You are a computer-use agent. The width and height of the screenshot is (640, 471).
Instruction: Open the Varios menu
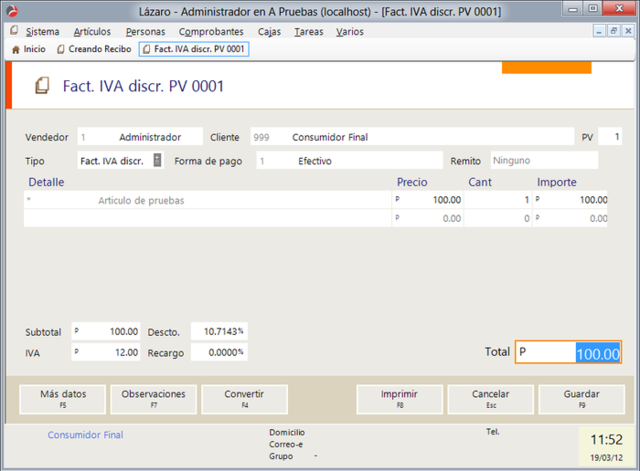(350, 31)
